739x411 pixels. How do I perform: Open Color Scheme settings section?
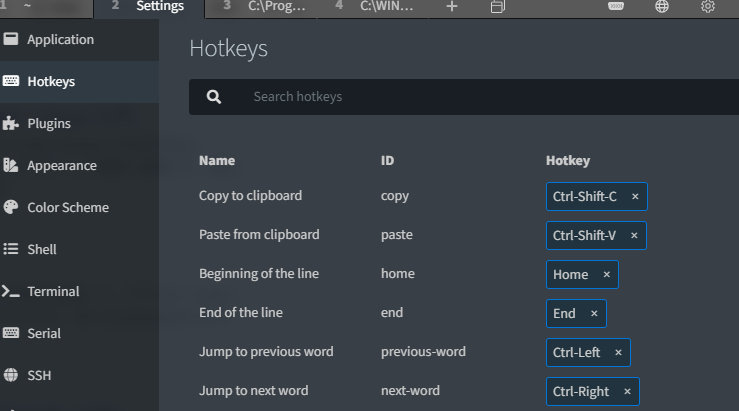(68, 208)
